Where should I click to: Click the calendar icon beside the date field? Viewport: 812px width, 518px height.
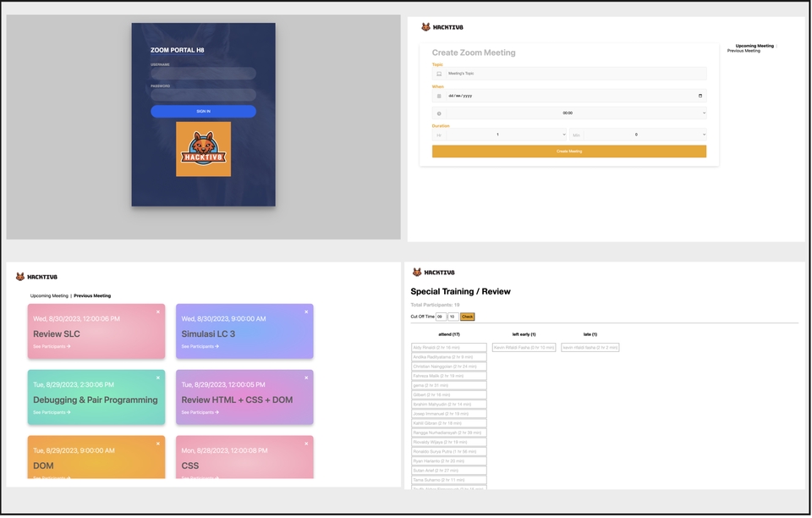(x=438, y=95)
